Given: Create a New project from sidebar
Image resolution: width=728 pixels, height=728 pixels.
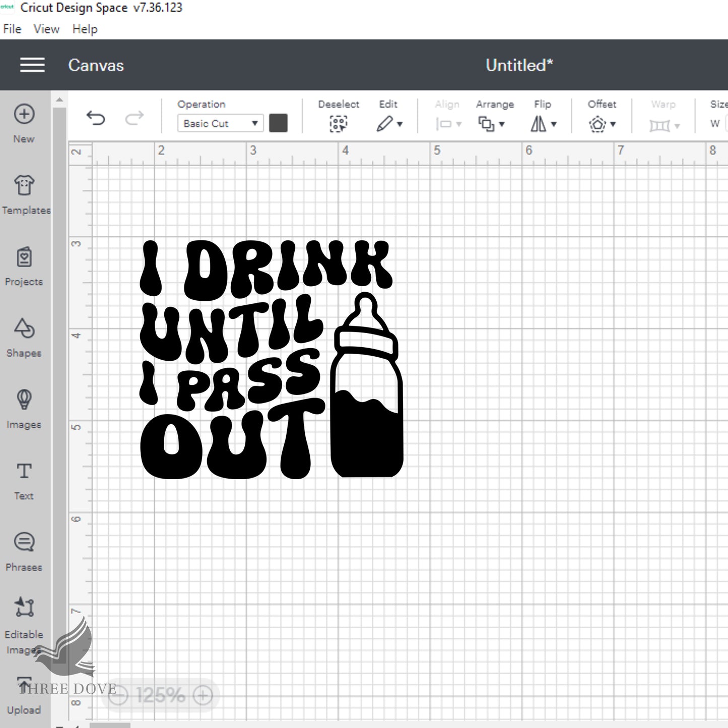Looking at the screenshot, I should [x=24, y=123].
